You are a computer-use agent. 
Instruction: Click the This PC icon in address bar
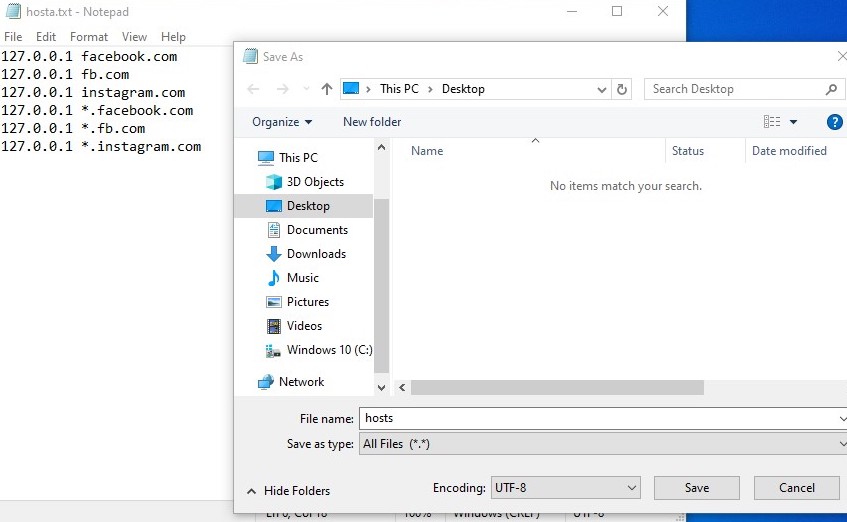coord(351,89)
